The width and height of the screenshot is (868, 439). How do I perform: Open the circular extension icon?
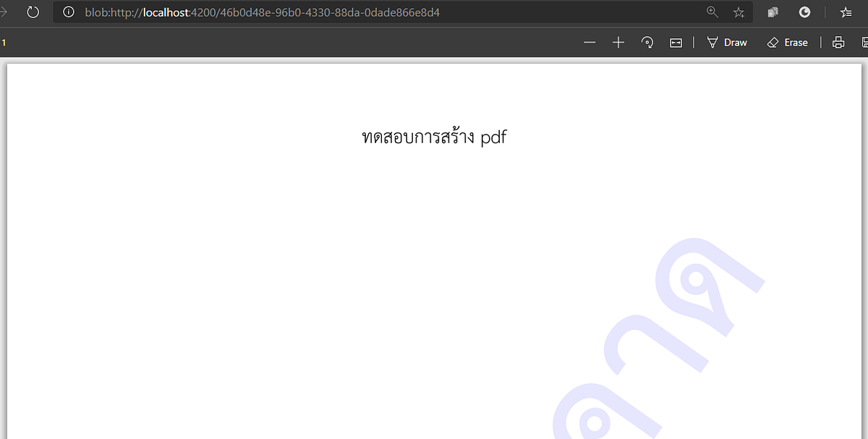[804, 12]
